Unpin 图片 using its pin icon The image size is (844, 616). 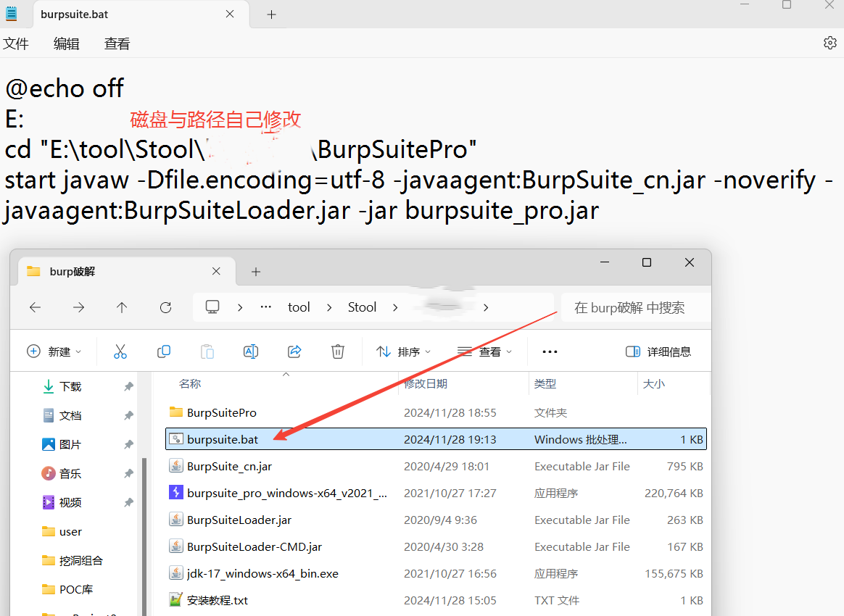(128, 444)
